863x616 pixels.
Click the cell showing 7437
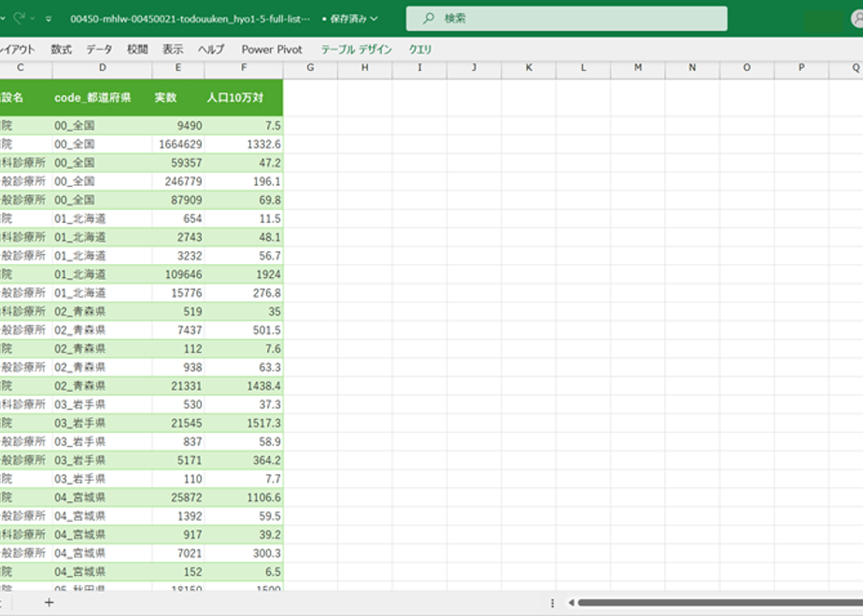coord(178,330)
